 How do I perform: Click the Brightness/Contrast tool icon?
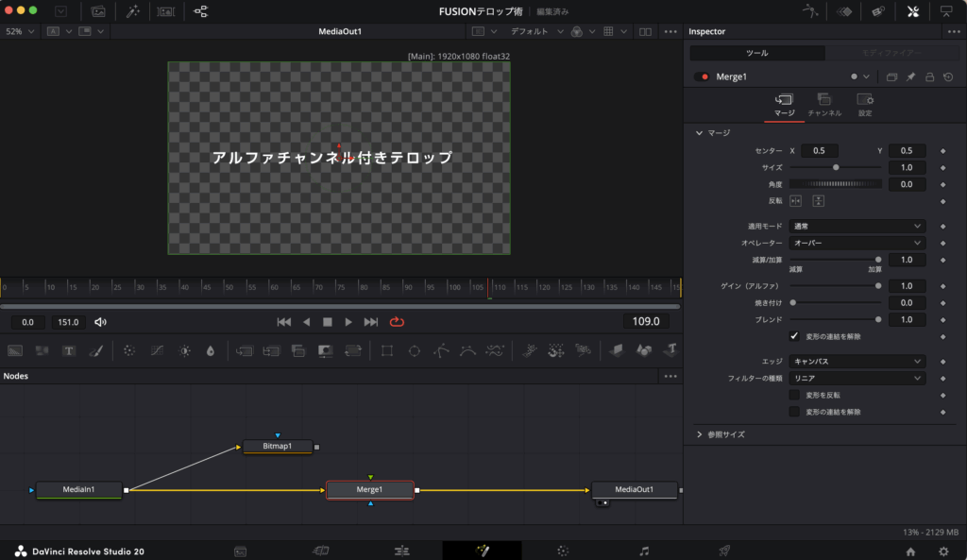point(184,350)
